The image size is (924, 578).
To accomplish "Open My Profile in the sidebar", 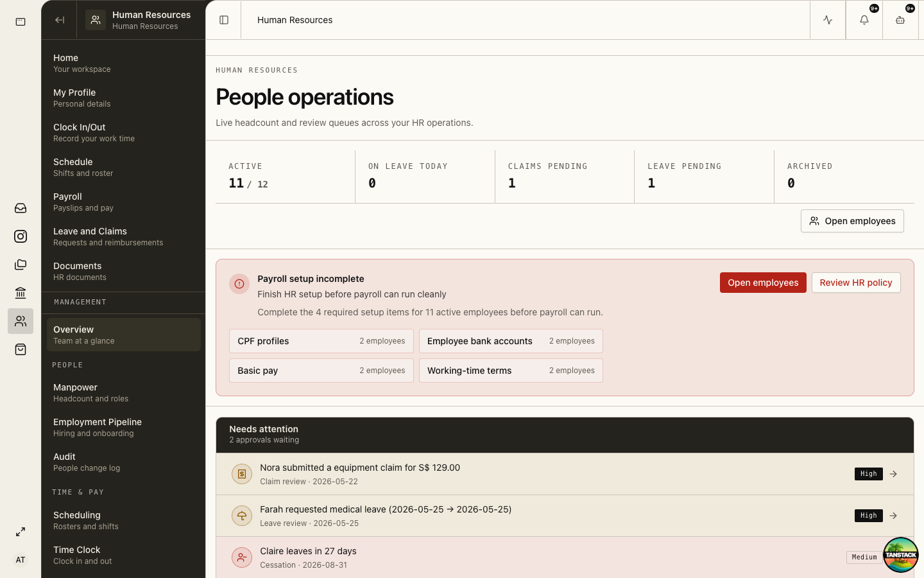I will click(x=123, y=98).
